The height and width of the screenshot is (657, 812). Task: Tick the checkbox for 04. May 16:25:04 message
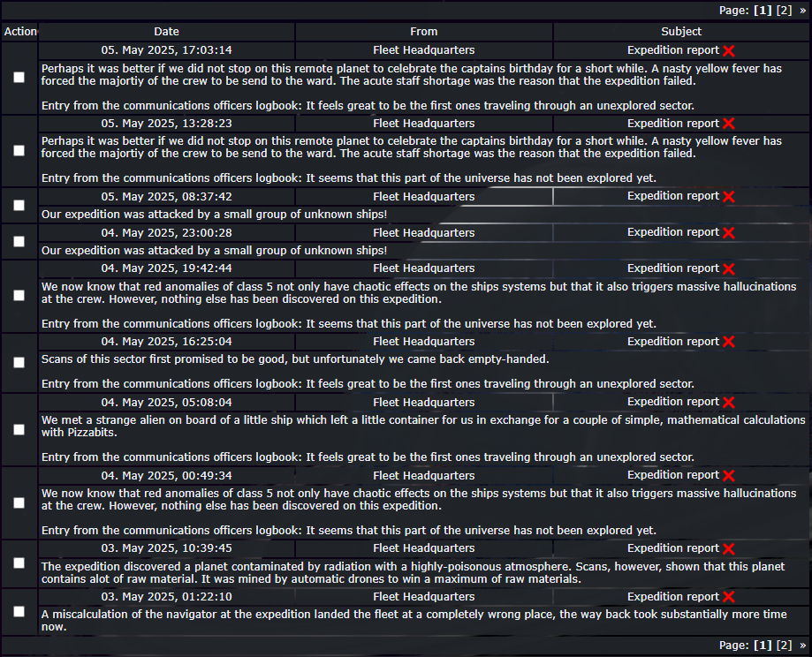19,362
